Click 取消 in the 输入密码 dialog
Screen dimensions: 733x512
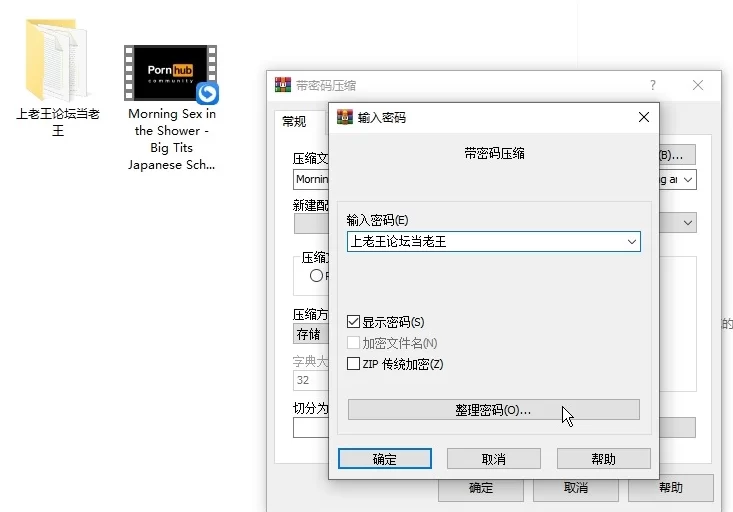[493, 459]
